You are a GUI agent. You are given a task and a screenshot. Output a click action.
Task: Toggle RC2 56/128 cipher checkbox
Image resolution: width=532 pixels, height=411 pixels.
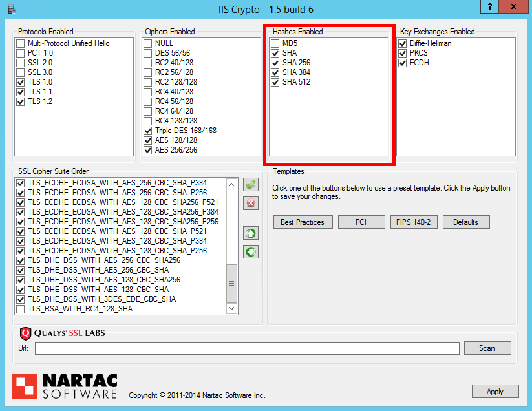pyautogui.click(x=147, y=72)
